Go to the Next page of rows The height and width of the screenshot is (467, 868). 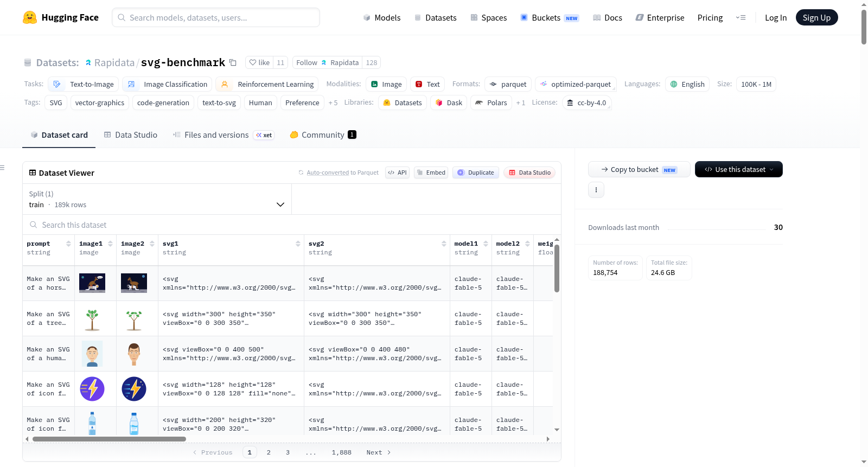coord(379,452)
